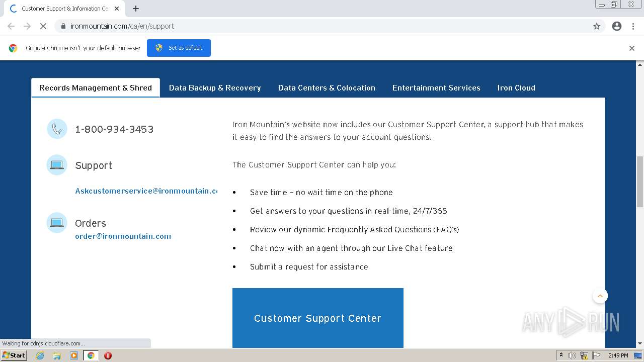
Task: Click the browser back arrow
Action: click(x=11, y=26)
